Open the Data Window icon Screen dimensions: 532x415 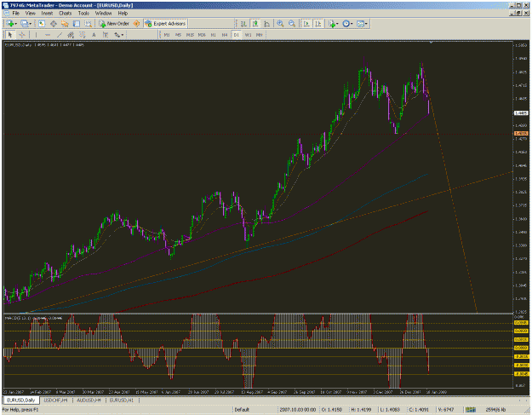click(x=54, y=24)
